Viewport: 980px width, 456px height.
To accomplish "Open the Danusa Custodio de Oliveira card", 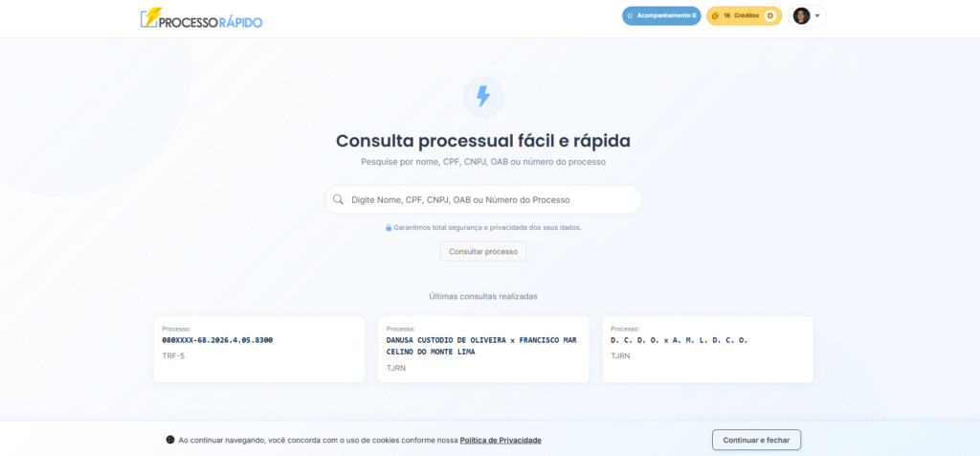I will tap(483, 350).
